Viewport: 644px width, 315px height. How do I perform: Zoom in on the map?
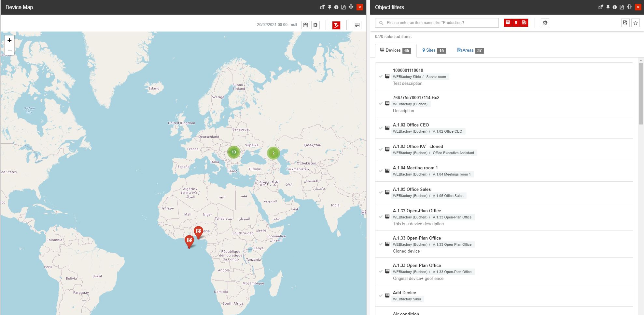pos(9,40)
